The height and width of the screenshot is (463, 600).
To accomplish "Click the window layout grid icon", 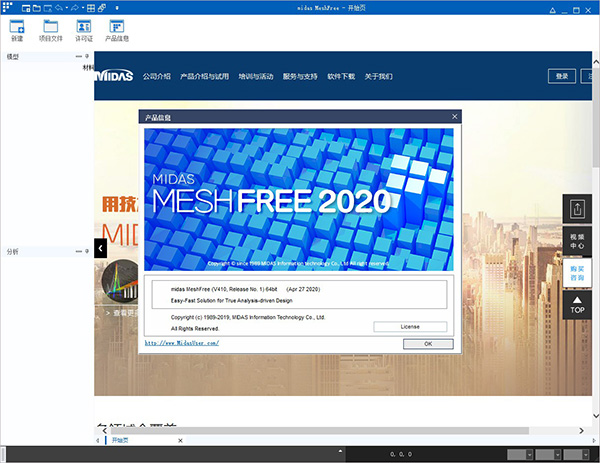I will [x=91, y=8].
